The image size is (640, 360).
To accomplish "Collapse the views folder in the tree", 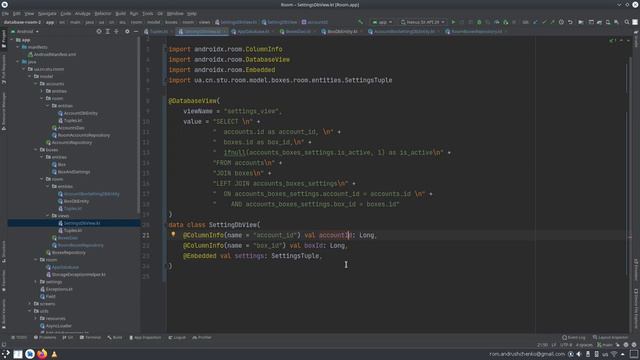I will tap(48, 216).
